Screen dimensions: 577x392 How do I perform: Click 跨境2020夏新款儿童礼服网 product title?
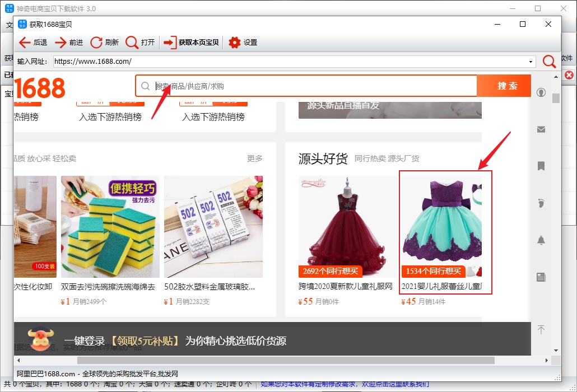click(x=346, y=287)
